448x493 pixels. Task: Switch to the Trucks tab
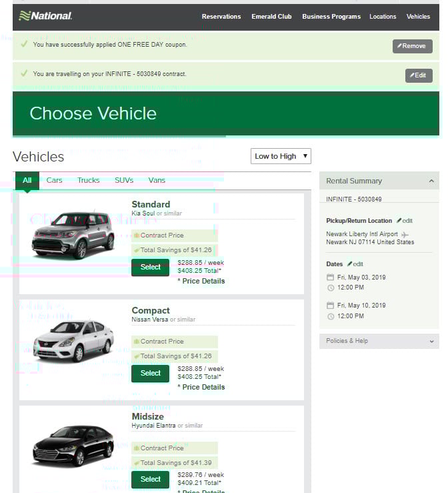88,180
